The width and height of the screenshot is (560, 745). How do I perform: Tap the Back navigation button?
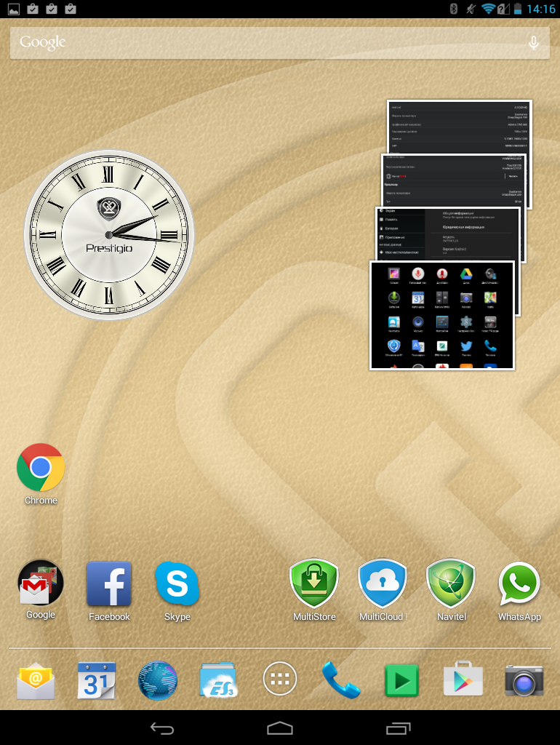coord(162,728)
